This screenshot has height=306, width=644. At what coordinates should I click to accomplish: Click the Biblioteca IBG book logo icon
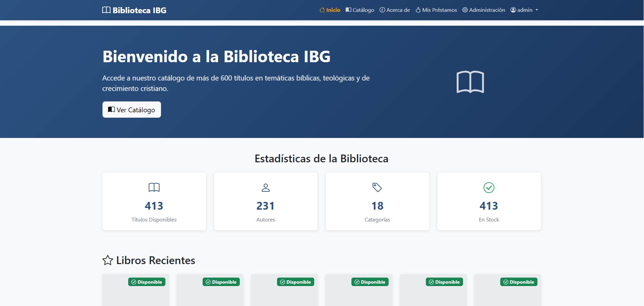tap(106, 10)
